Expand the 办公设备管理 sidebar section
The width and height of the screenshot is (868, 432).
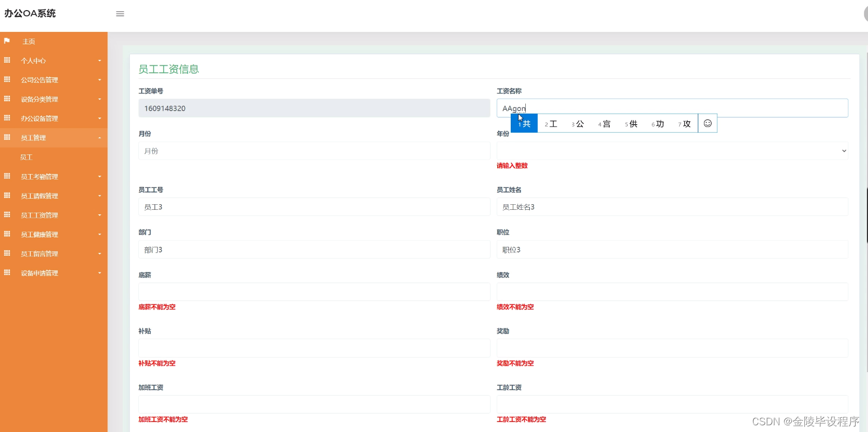click(x=53, y=118)
